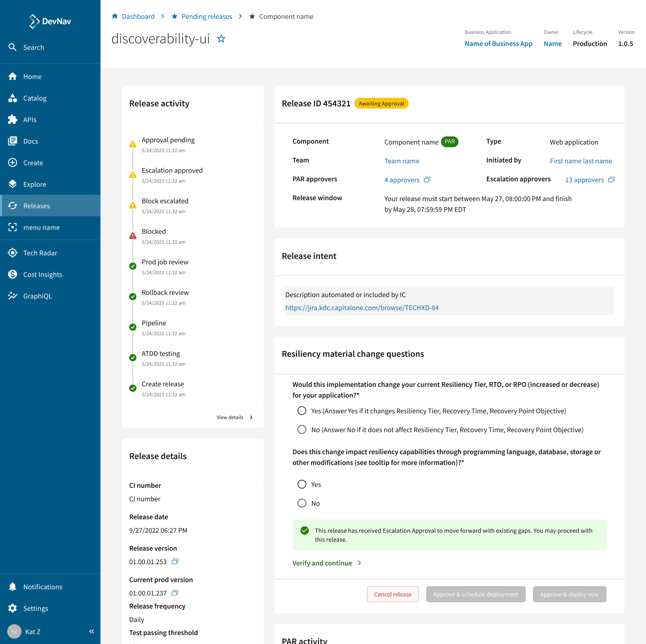Open First name last name initiator link
The image size is (646, 644).
click(x=581, y=161)
